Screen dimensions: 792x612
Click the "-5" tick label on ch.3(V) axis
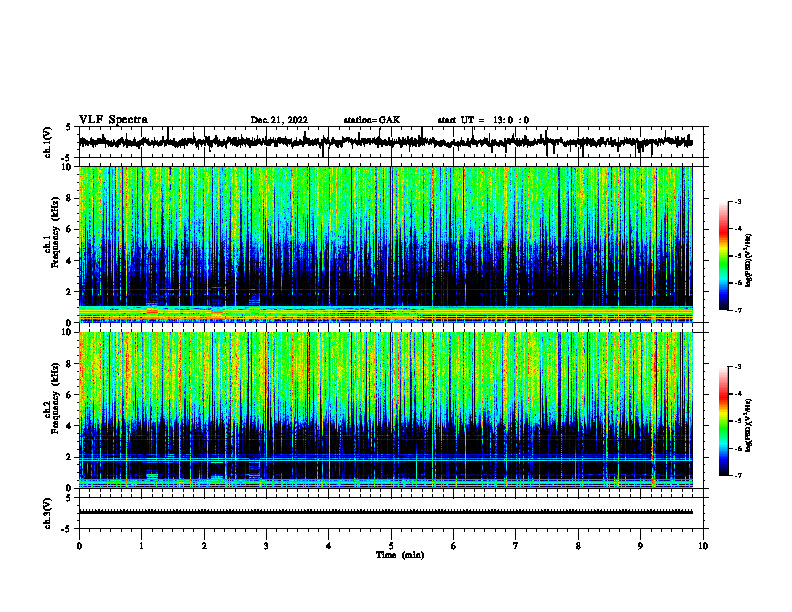(68, 529)
